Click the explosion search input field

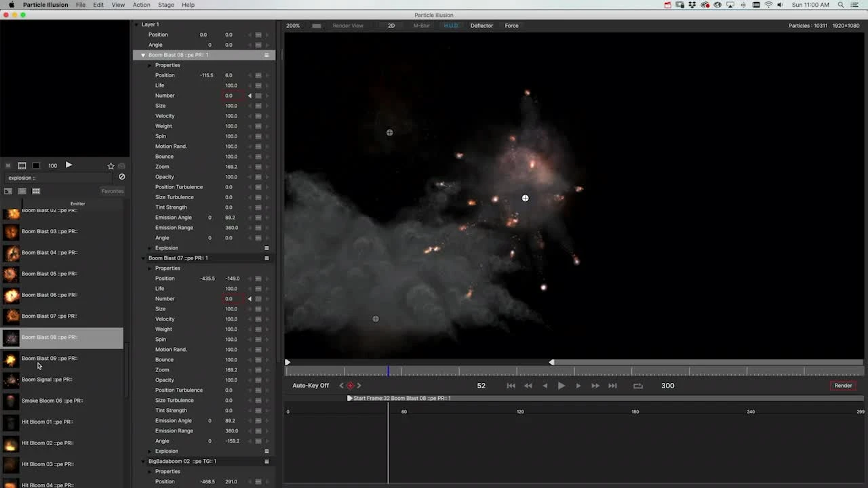coord(58,177)
